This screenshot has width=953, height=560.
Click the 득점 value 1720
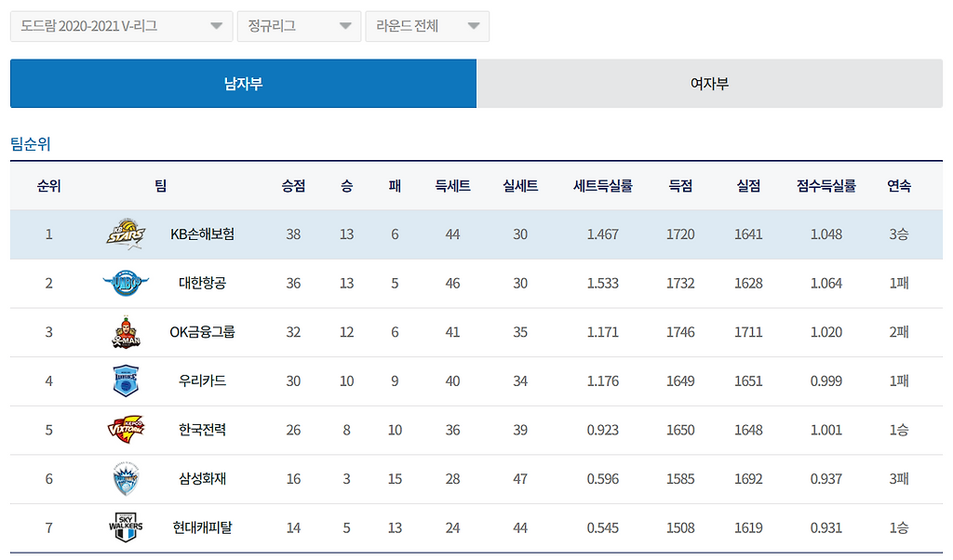point(680,234)
